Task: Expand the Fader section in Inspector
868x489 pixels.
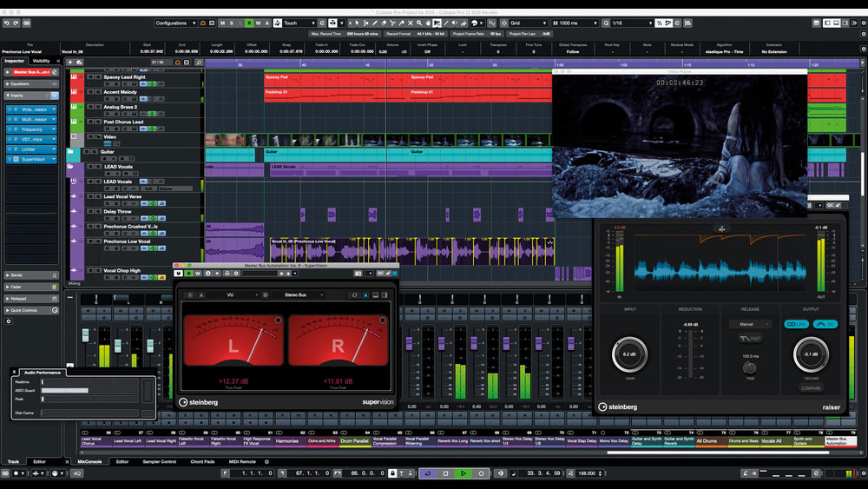Action: [31, 287]
